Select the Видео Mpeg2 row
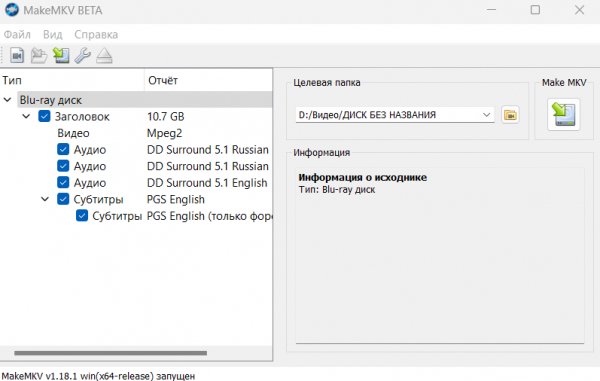600x381 pixels. point(136,133)
